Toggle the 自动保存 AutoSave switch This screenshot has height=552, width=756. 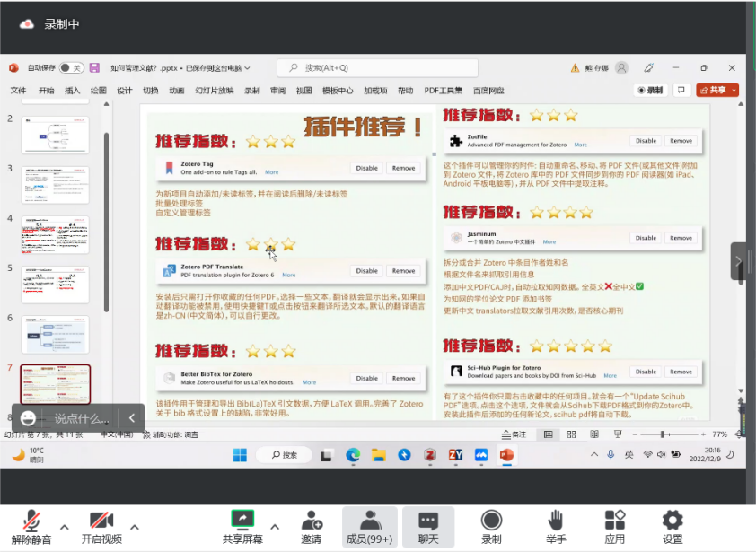coord(71,68)
